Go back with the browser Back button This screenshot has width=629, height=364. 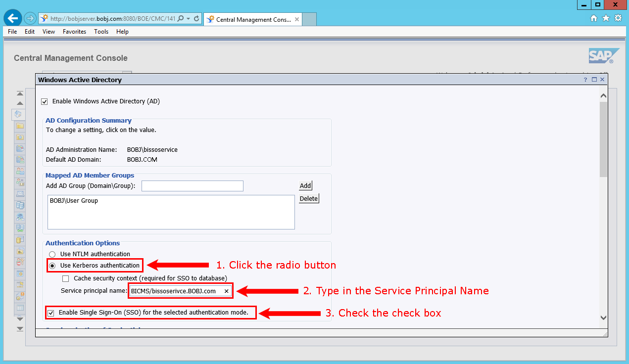[x=12, y=18]
